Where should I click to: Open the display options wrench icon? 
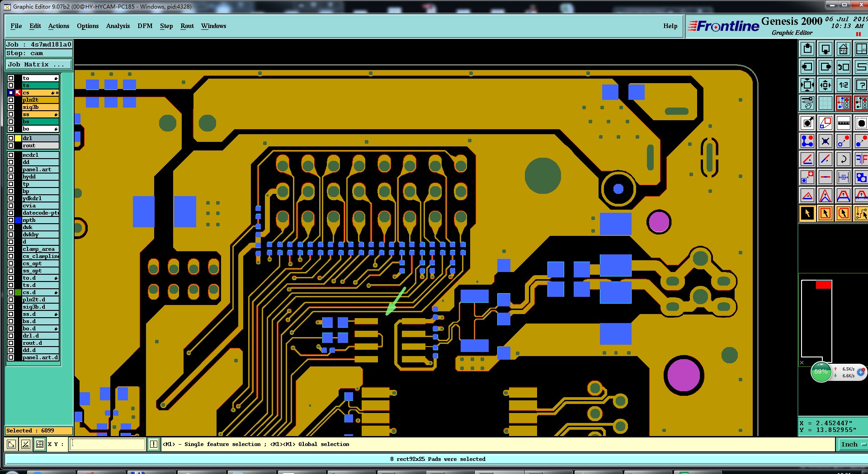(807, 103)
